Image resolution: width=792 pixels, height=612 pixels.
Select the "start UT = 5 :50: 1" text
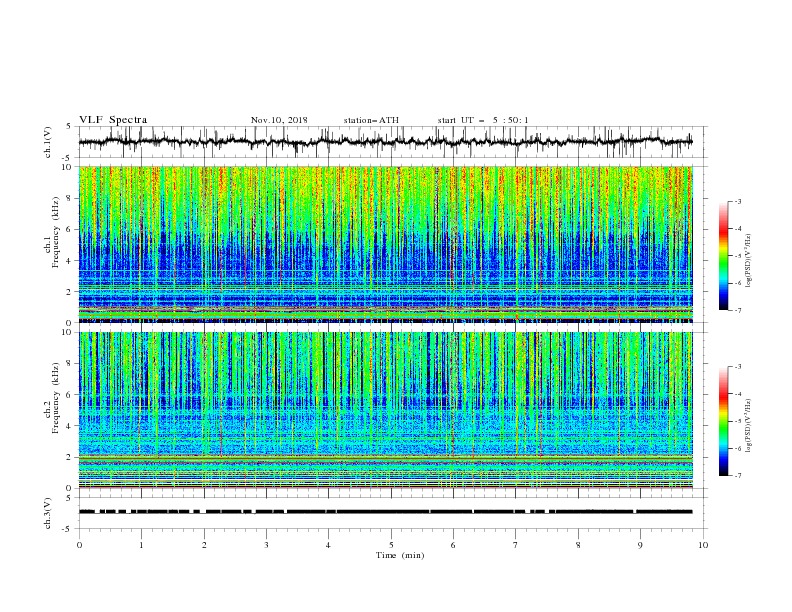(482, 120)
